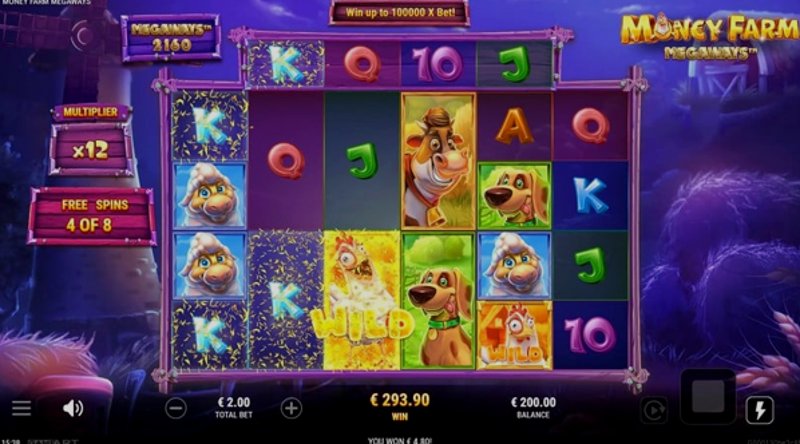Click the orange A symbol

(514, 126)
